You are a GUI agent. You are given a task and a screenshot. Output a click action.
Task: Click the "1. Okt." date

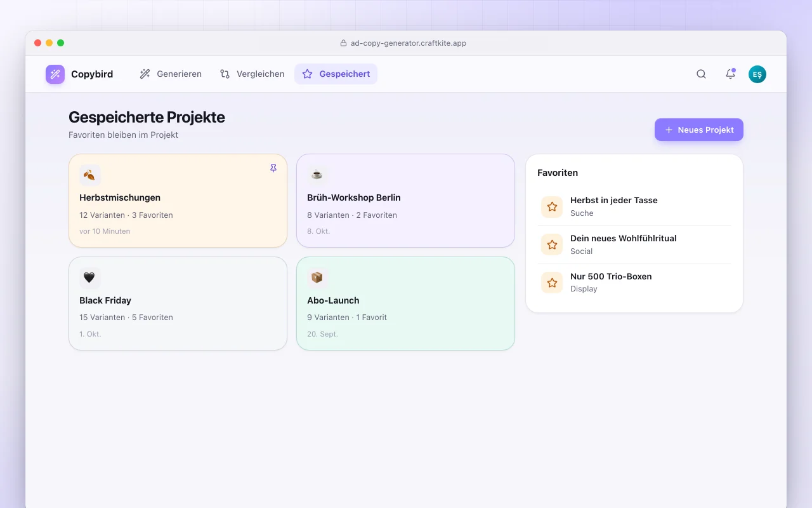coord(90,334)
